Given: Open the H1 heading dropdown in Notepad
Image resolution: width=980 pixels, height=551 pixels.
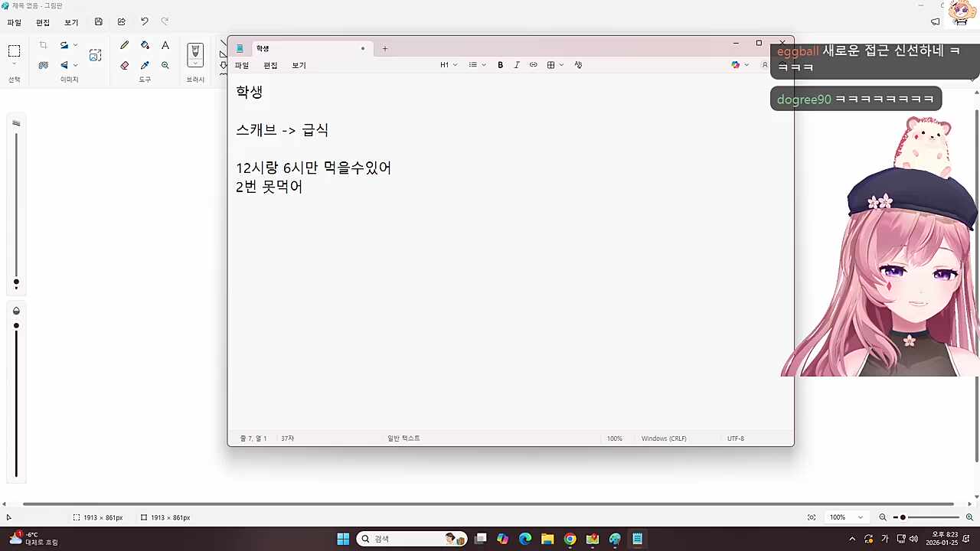Looking at the screenshot, I should [449, 65].
